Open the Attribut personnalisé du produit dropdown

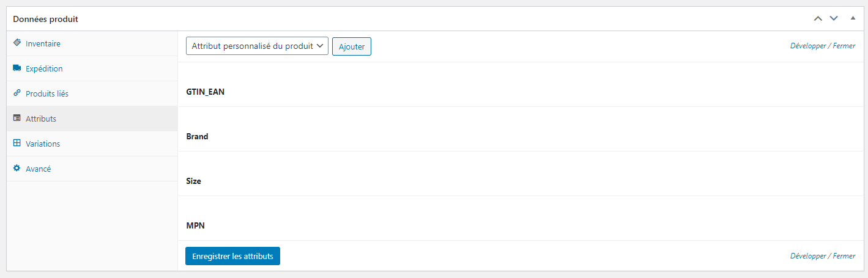[x=257, y=46]
